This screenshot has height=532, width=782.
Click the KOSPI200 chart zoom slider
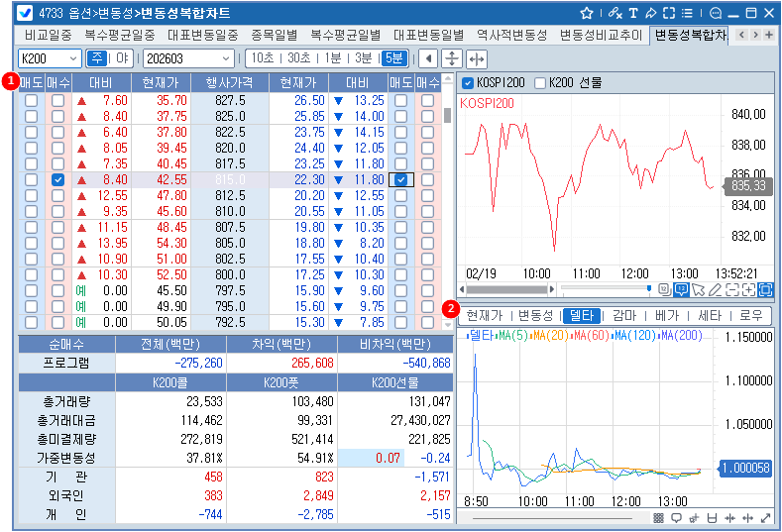point(605,289)
